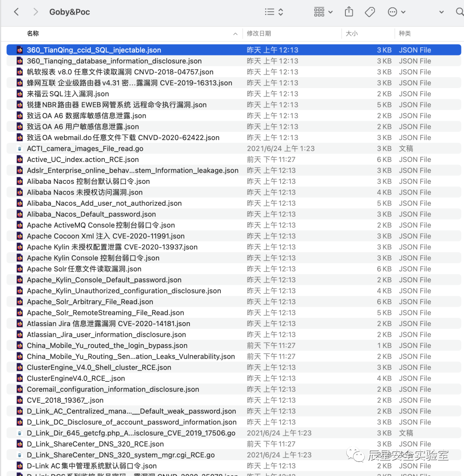Open the More actions ellipsis menu
This screenshot has width=464, height=476.
[x=396, y=12]
